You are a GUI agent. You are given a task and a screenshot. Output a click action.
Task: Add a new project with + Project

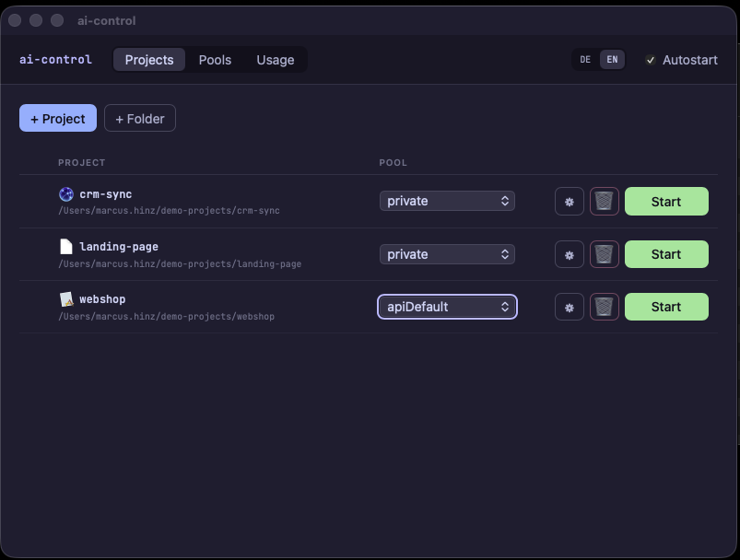click(58, 118)
